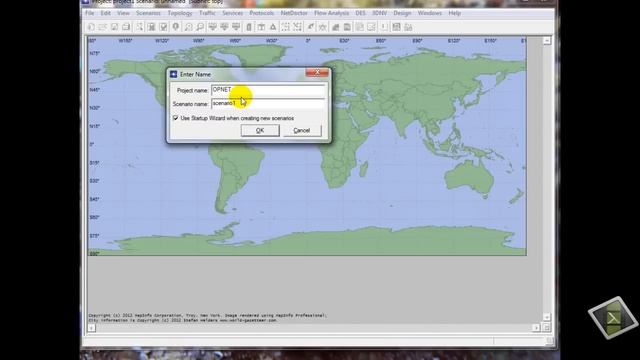Click the dotted selection square toolbar icon
The height and width of the screenshot is (360, 640).
[286, 27]
